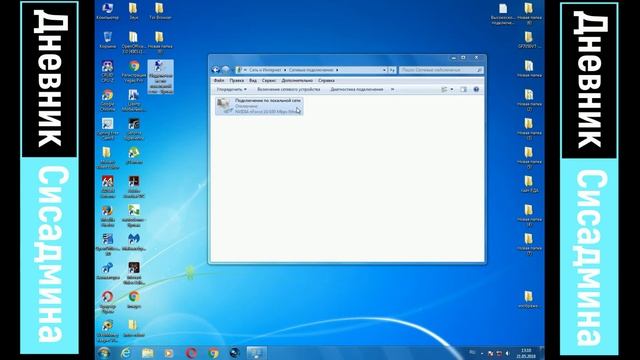Select the Mozilla Firefox desktop shortcut
640x360 pixels.
tap(108, 216)
